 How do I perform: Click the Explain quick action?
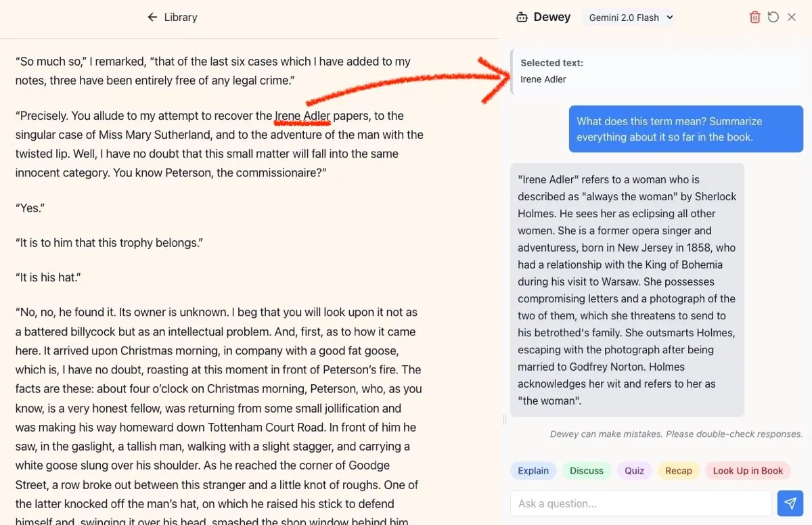(533, 471)
